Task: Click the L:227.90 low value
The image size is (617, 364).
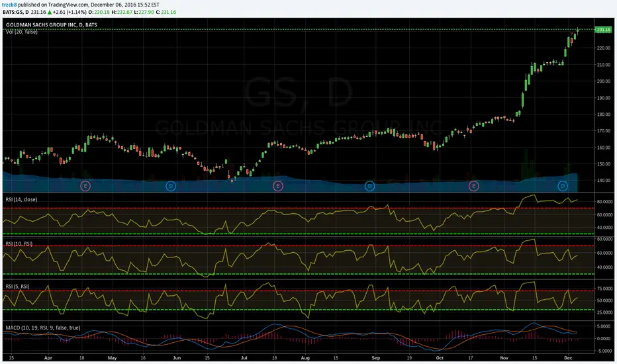Action: point(144,12)
